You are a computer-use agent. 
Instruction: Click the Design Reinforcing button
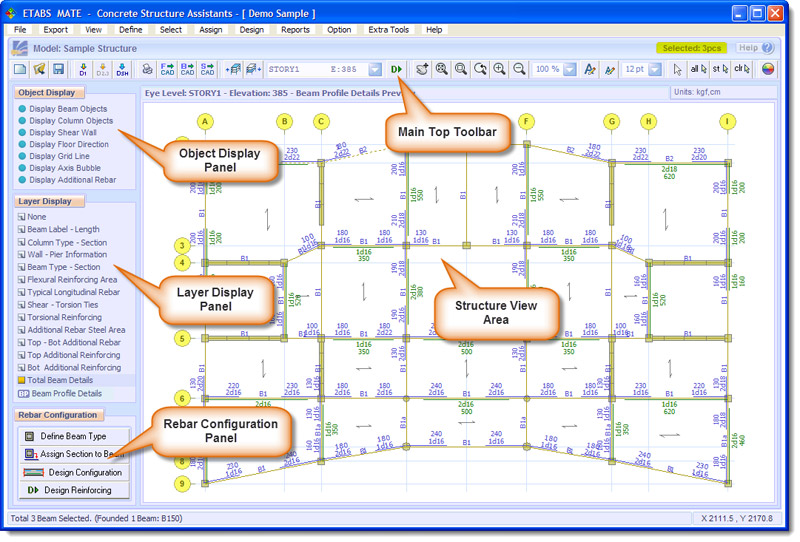[73, 490]
